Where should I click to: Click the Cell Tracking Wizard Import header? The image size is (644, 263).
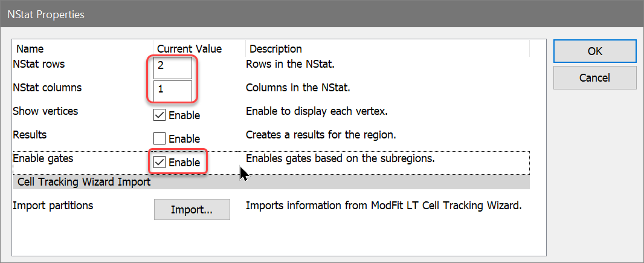click(x=84, y=181)
